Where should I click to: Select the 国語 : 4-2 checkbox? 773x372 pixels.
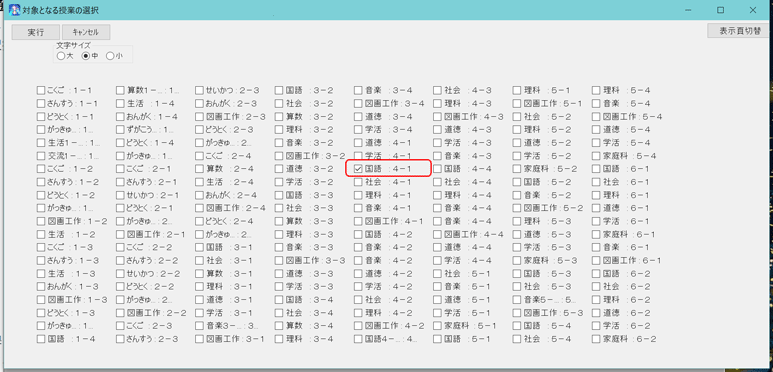pyautogui.click(x=358, y=234)
